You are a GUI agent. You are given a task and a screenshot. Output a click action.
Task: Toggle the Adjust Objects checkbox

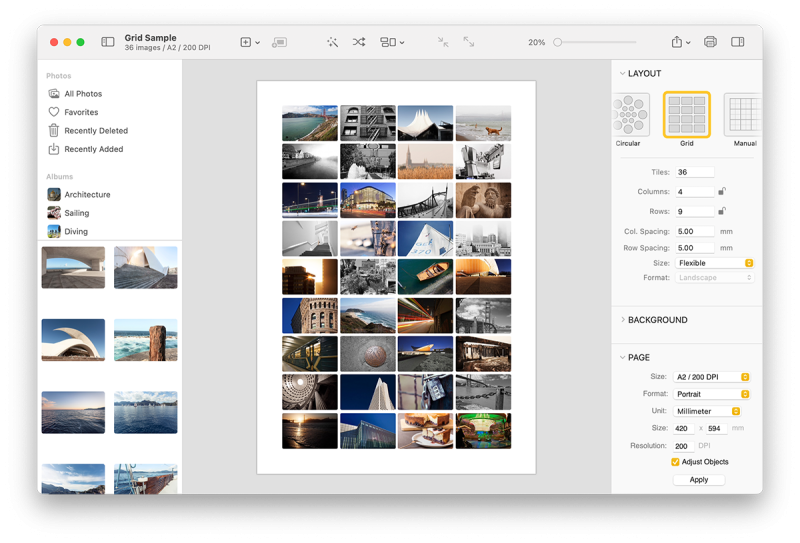pos(676,462)
